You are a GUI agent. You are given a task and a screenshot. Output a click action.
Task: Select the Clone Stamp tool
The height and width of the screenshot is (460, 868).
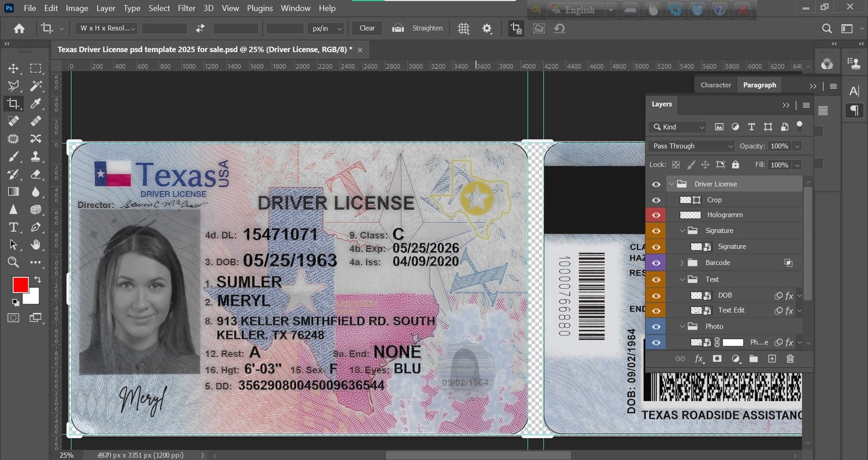point(36,157)
